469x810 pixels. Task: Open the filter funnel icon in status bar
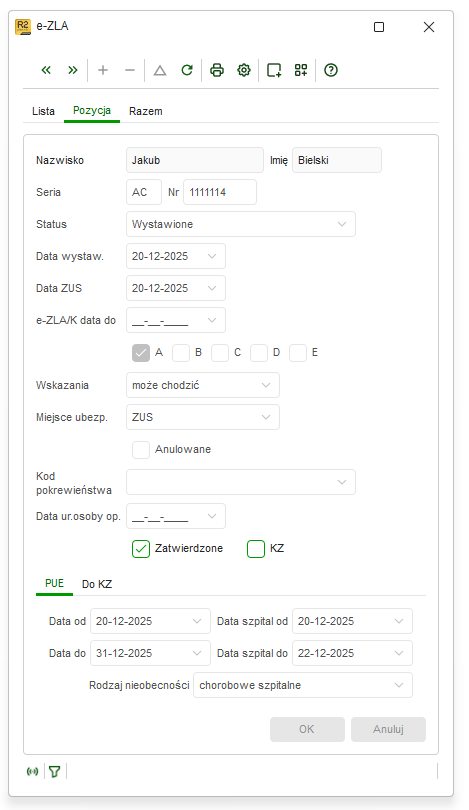(55, 771)
